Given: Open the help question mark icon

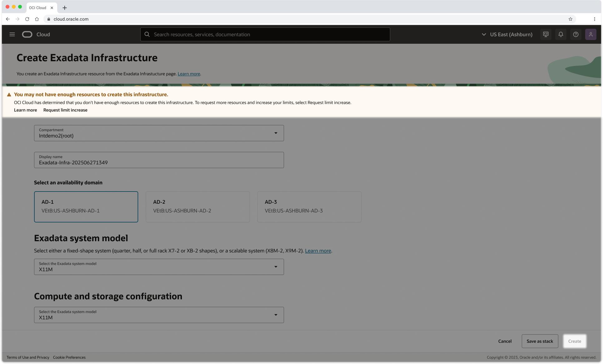Looking at the screenshot, I should click(x=576, y=34).
